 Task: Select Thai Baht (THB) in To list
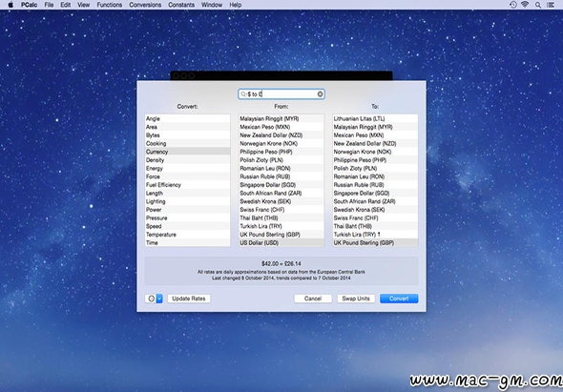(x=375, y=226)
